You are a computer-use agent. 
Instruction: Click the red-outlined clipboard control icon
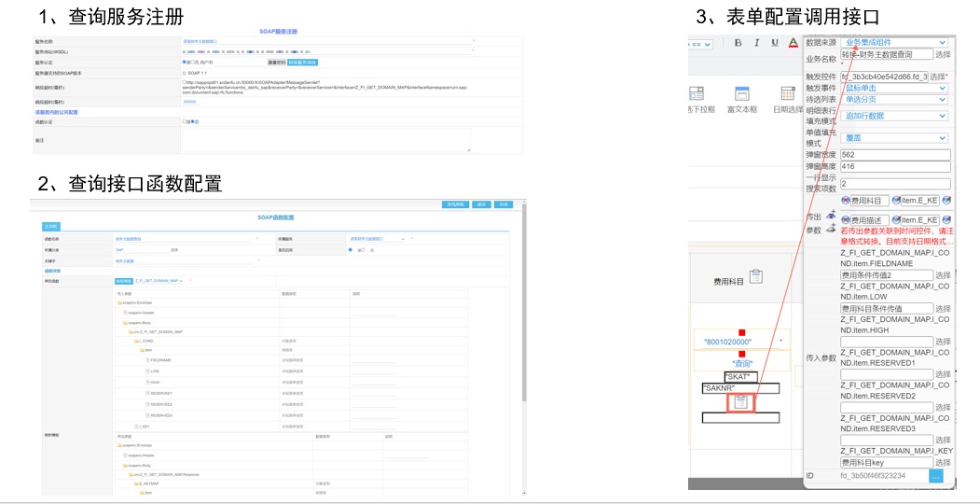[740, 402]
